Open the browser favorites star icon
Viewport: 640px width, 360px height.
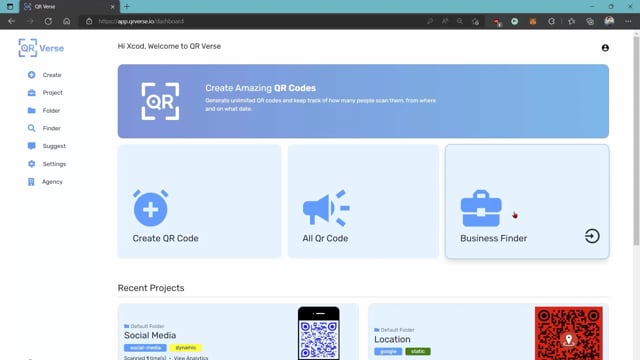[571, 21]
